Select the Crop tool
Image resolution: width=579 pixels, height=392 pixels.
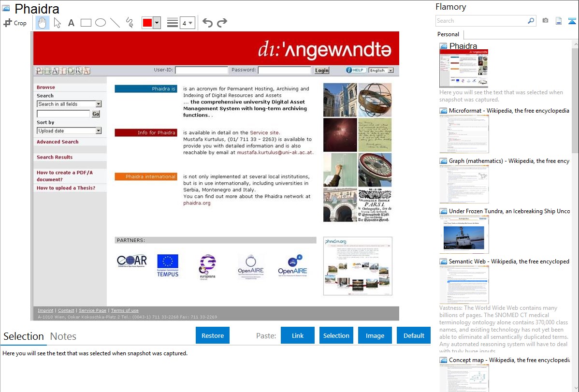click(x=15, y=23)
